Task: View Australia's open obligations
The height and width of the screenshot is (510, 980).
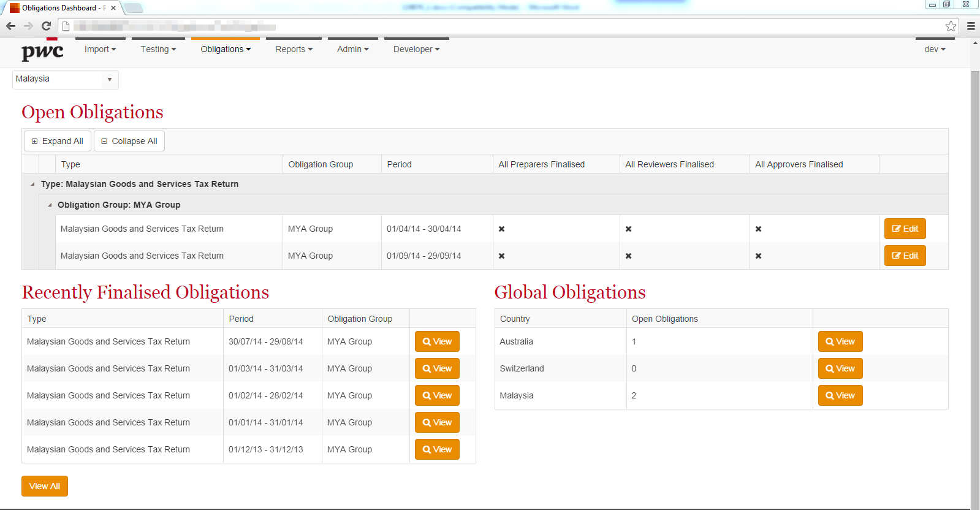Action: (x=840, y=341)
